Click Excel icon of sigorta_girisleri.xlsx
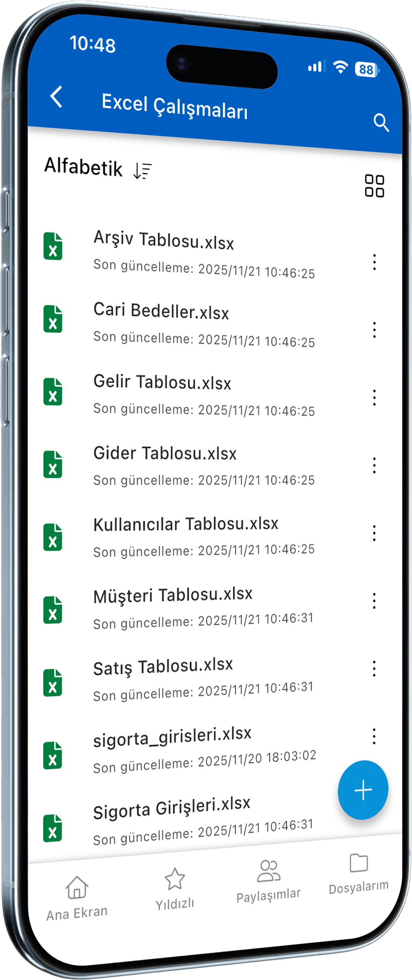This screenshot has width=412, height=980. click(53, 755)
